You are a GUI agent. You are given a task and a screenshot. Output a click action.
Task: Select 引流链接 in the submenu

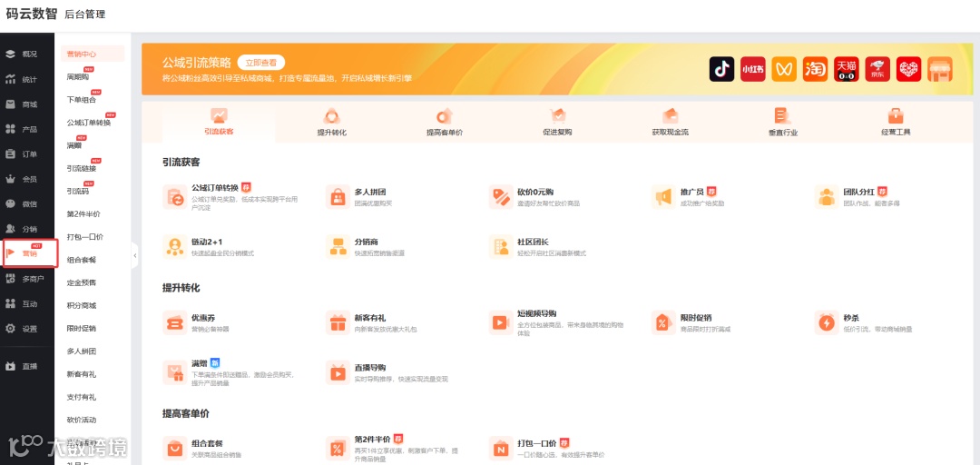82,168
